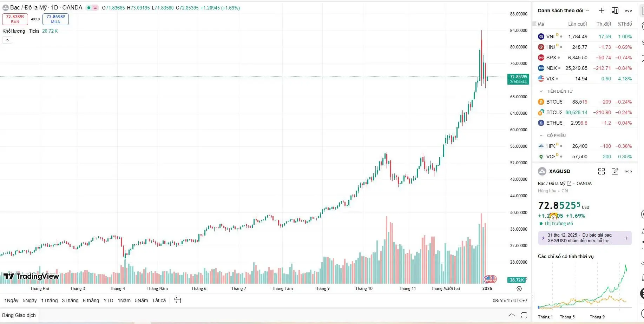The image size is (644, 324).
Task: Select the YTD timeframe
Action: [108, 300]
